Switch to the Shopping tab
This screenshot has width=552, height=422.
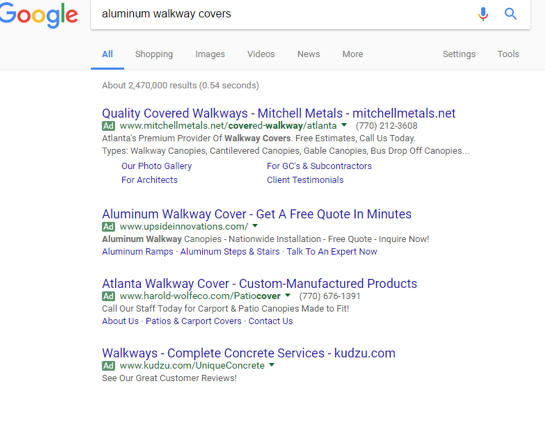point(154,54)
